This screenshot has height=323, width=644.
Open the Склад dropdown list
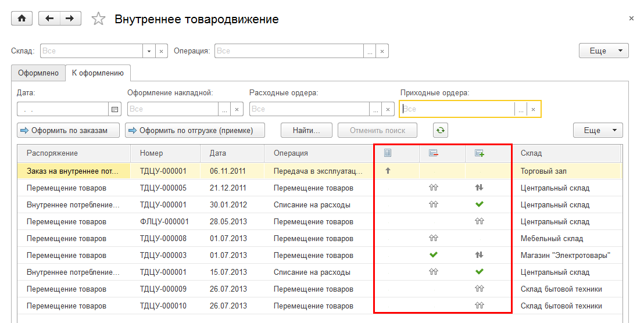tap(149, 51)
